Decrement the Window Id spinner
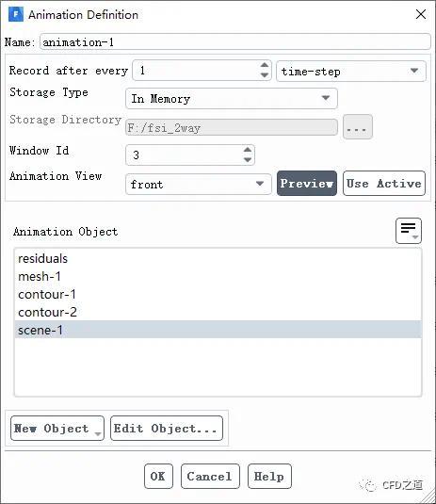This screenshot has height=504, width=436. (248, 160)
